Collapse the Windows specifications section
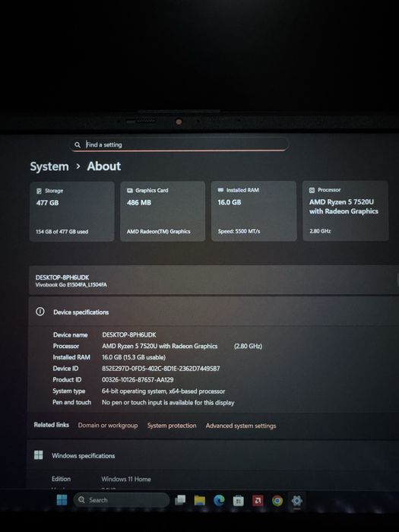Image resolution: width=399 pixels, height=532 pixels. (x=213, y=455)
